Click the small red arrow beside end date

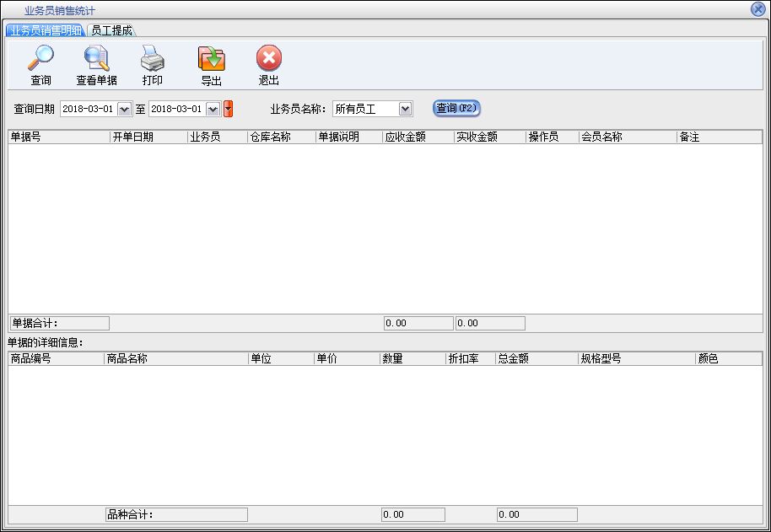click(228, 109)
